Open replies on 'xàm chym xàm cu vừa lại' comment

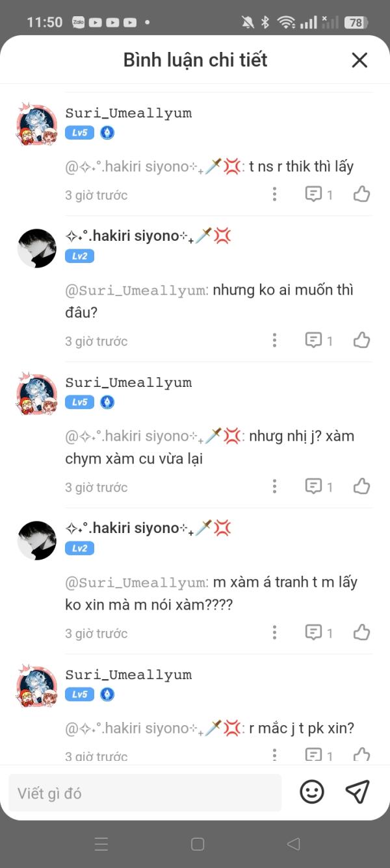point(319,486)
